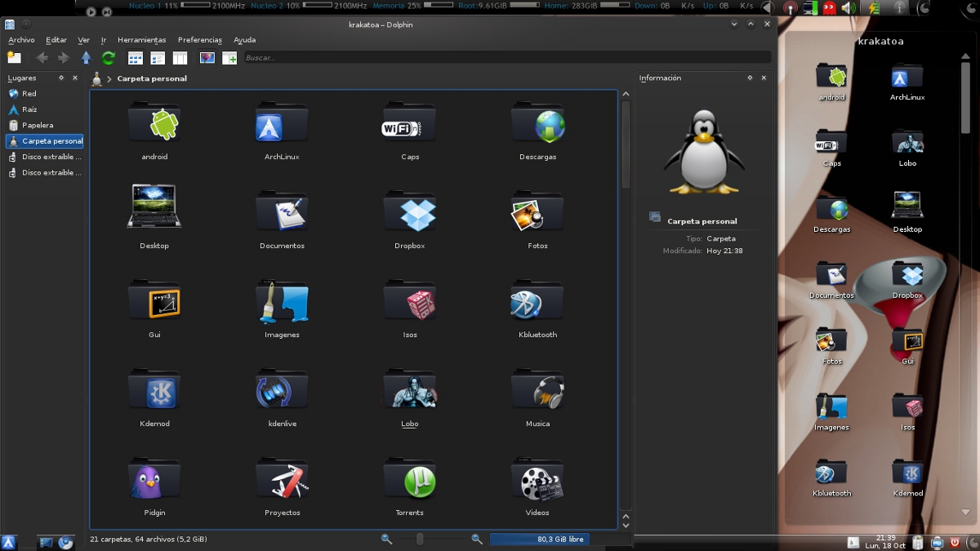Switch to details view mode

(158, 58)
